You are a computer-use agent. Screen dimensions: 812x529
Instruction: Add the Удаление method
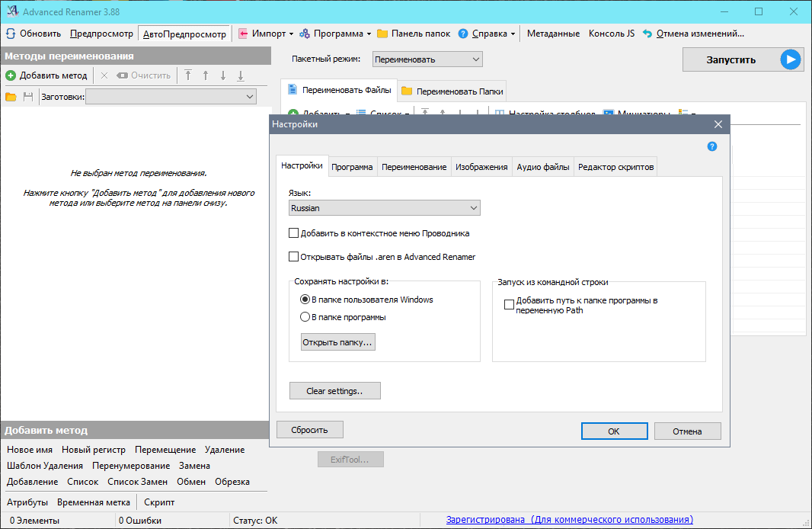[x=225, y=450]
